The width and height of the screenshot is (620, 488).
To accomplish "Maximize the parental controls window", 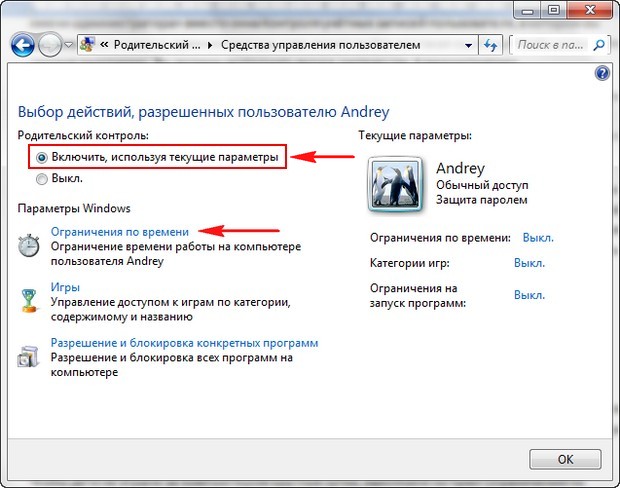I will tap(554, 10).
